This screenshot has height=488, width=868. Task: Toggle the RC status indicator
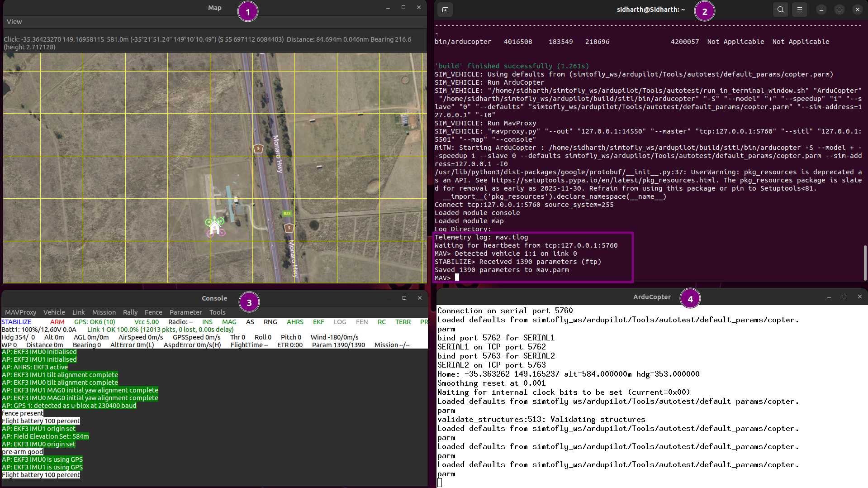pos(381,322)
